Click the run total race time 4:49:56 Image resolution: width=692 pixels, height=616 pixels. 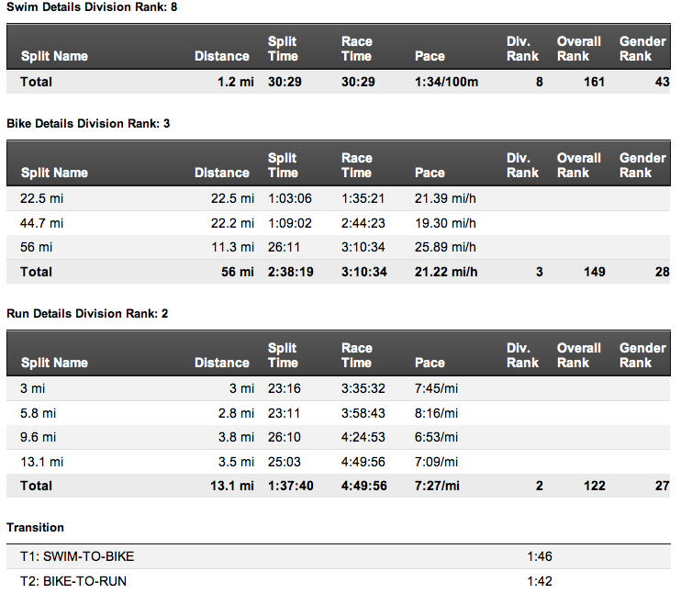(363, 486)
